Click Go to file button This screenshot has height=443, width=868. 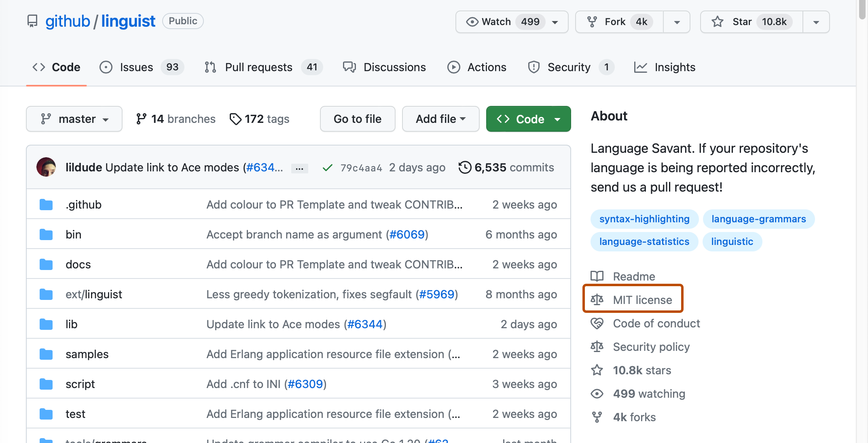click(x=357, y=119)
